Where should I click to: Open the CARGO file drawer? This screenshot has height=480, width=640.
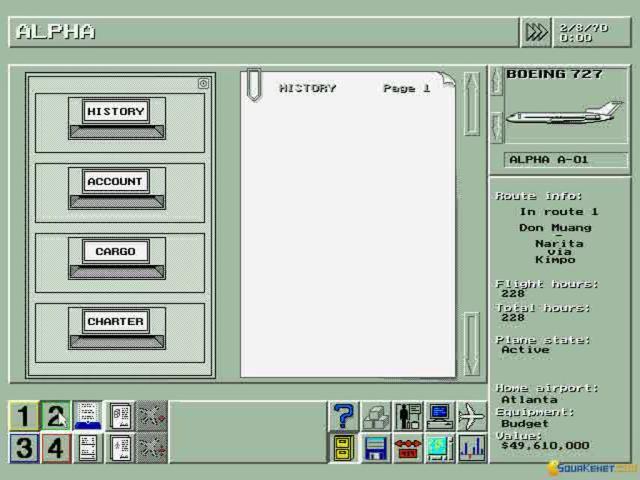(x=120, y=263)
